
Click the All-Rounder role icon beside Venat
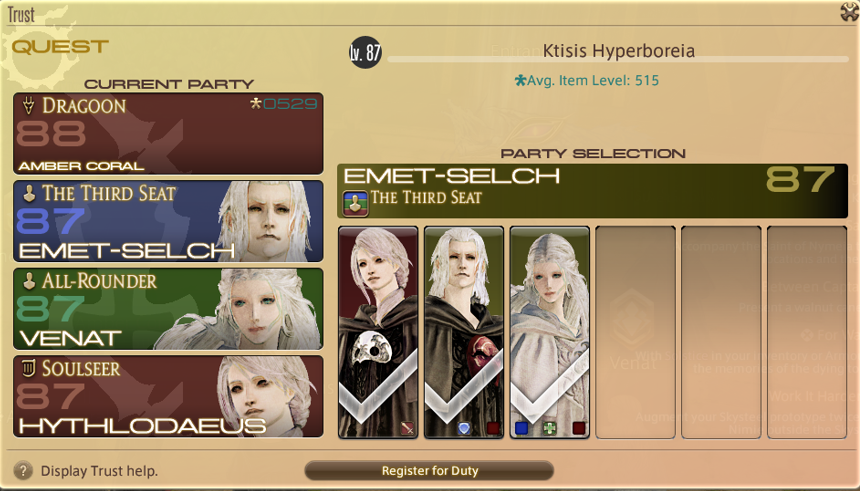(x=29, y=281)
